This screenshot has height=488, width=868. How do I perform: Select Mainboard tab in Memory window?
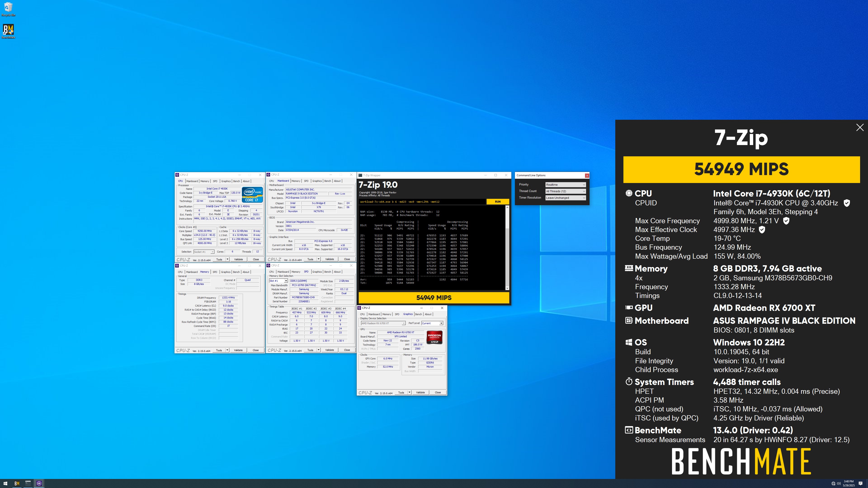pos(192,272)
